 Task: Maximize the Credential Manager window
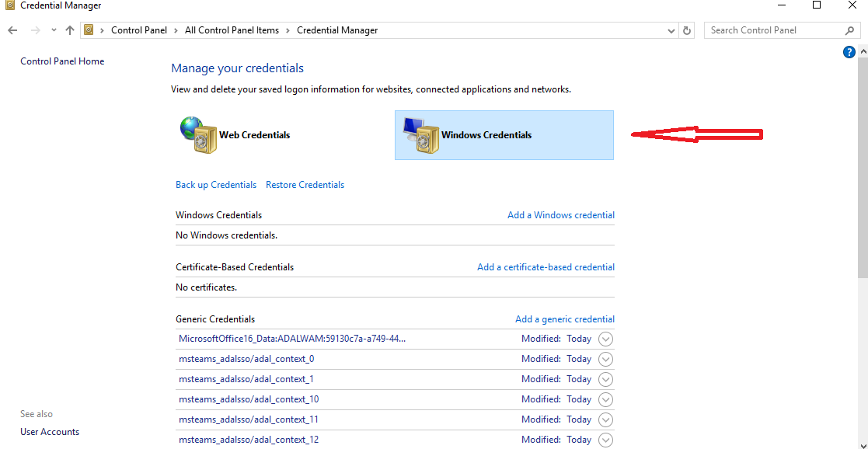click(x=817, y=5)
